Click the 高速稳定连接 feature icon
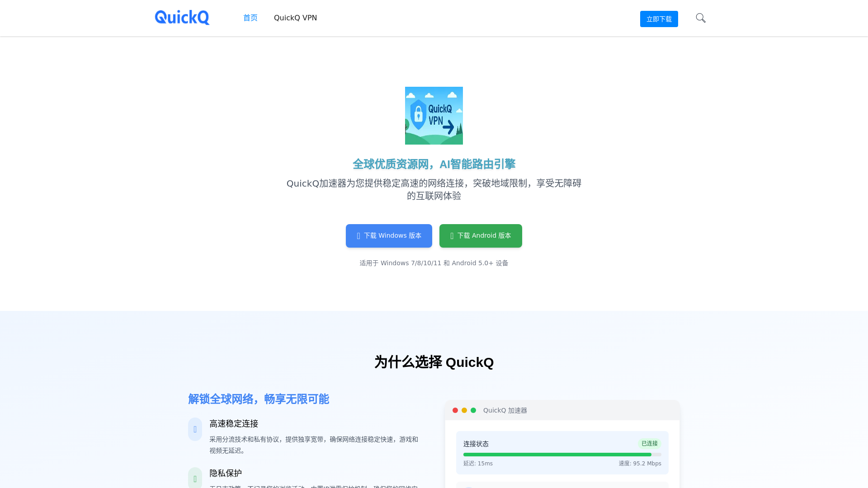The width and height of the screenshot is (868, 488). (x=195, y=429)
